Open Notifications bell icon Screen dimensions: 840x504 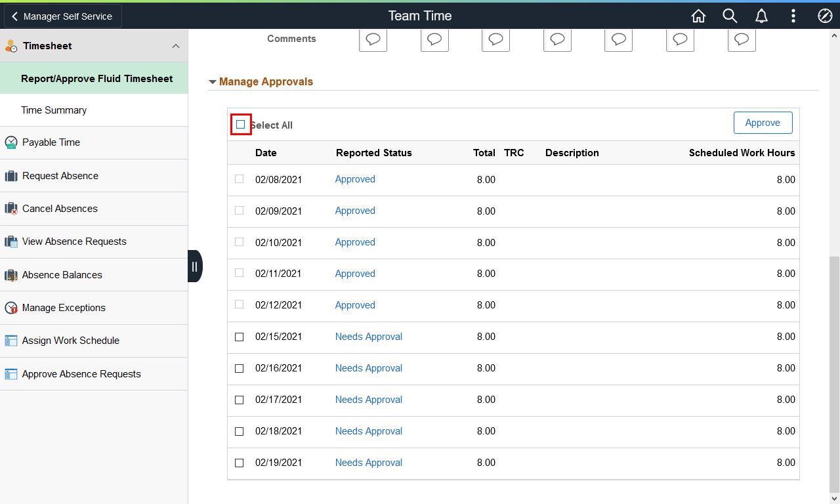coord(761,16)
